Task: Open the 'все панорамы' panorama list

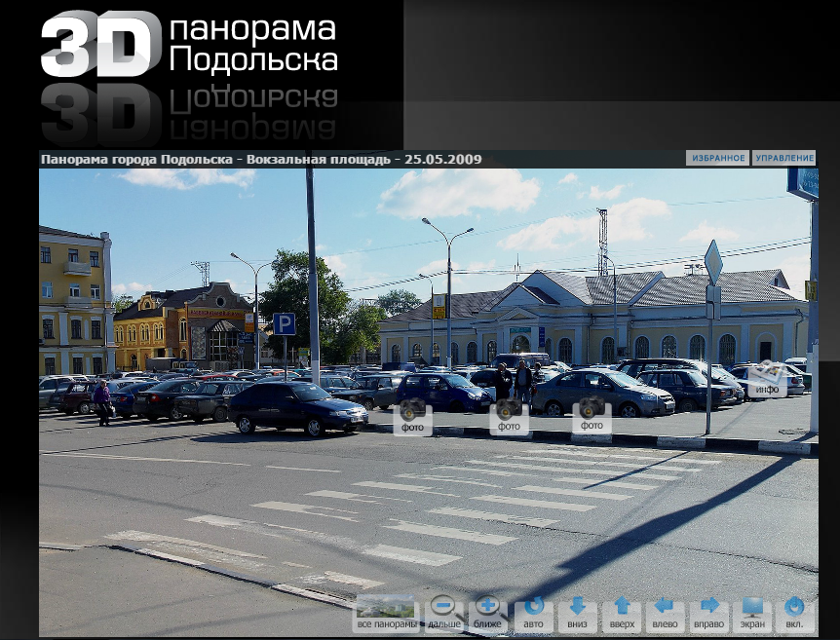Action: pos(385,612)
